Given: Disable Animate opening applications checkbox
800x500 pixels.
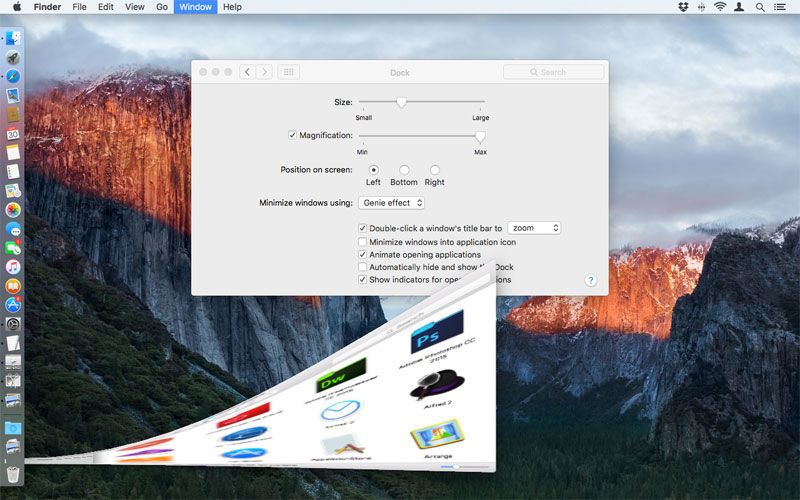Looking at the screenshot, I should (x=362, y=255).
